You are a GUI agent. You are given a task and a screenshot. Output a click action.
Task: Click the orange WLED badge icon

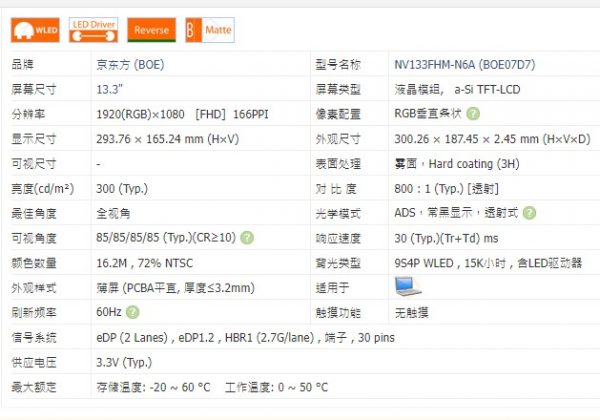[x=34, y=30]
